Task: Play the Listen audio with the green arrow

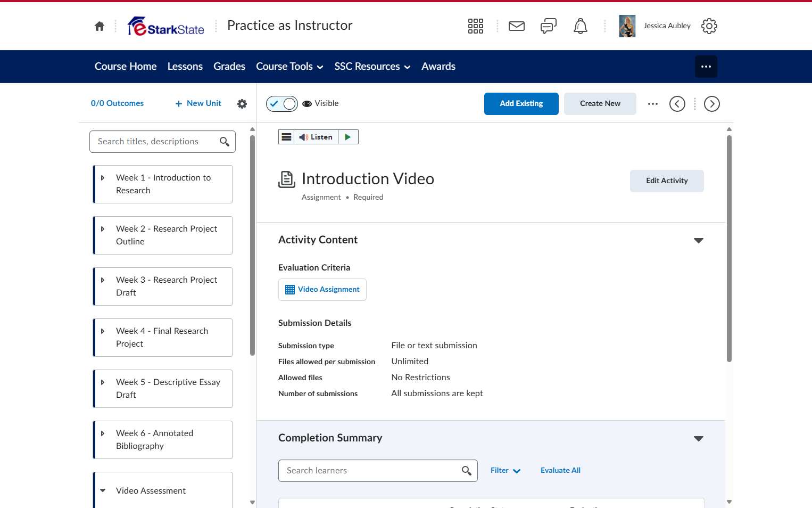Action: tap(348, 137)
